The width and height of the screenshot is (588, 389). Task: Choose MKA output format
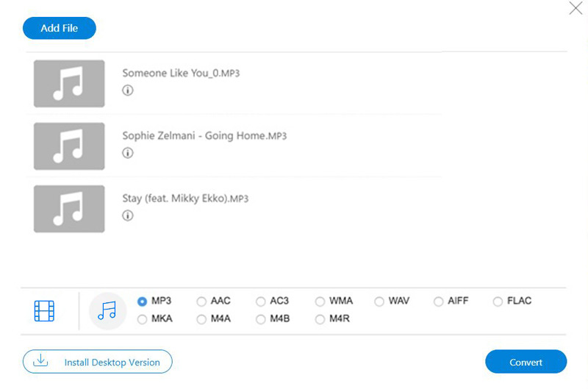[143, 319]
